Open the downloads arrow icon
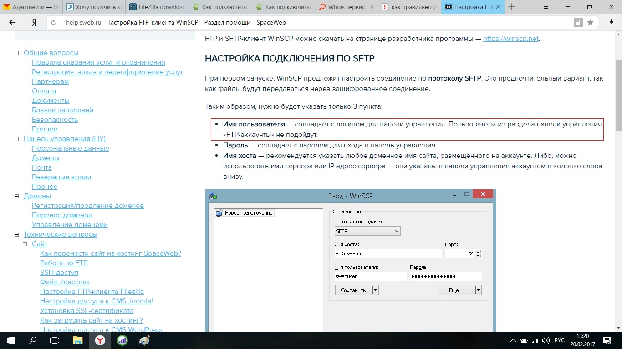Image resolution: width=622 pixels, height=364 pixels. click(x=612, y=22)
